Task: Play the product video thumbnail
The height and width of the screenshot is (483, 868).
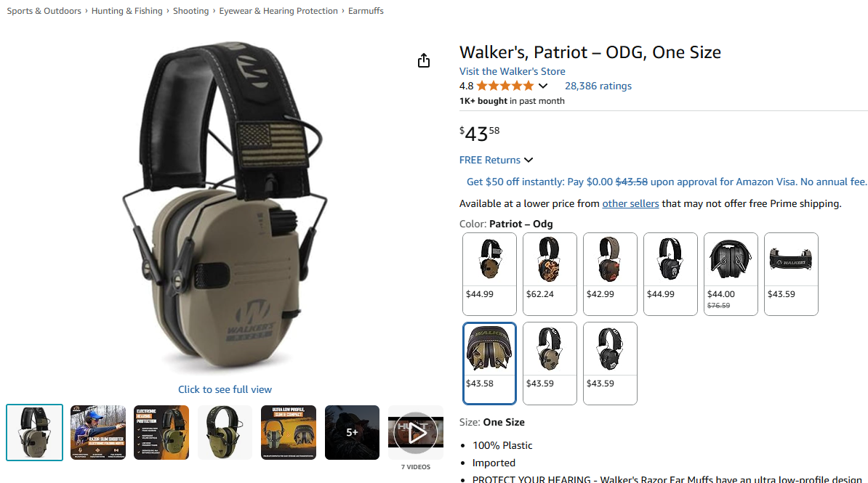Action: pyautogui.click(x=416, y=433)
